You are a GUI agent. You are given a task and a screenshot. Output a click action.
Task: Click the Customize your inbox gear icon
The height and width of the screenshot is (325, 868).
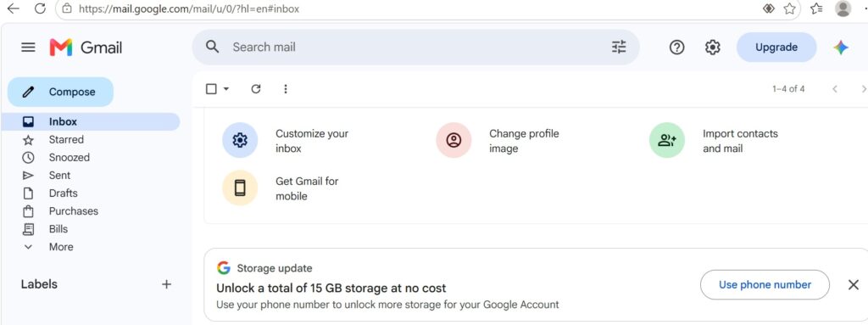(x=240, y=140)
